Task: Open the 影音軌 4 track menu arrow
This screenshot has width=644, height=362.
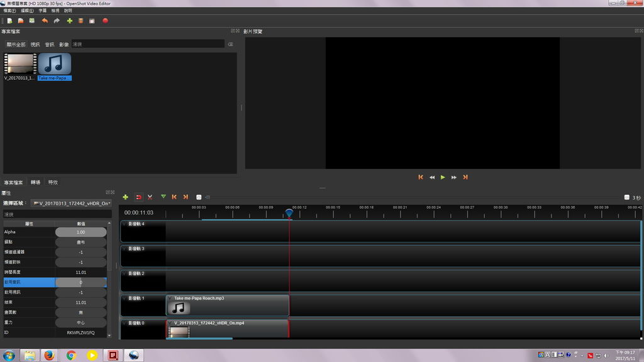Action: [125, 224]
